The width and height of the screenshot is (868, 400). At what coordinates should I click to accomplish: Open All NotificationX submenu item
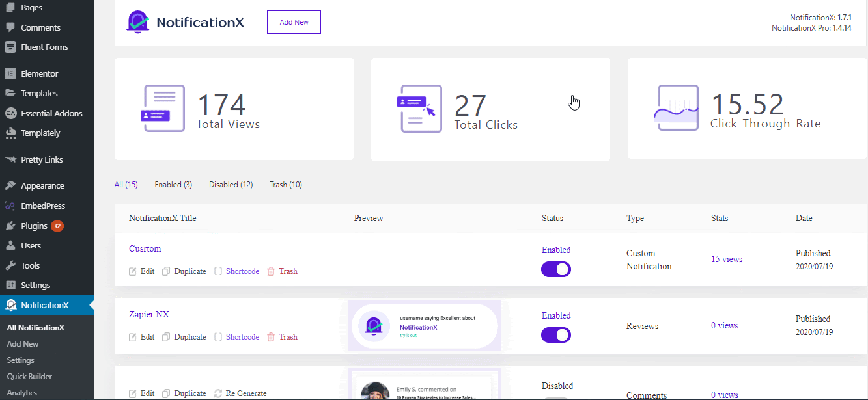[36, 328]
